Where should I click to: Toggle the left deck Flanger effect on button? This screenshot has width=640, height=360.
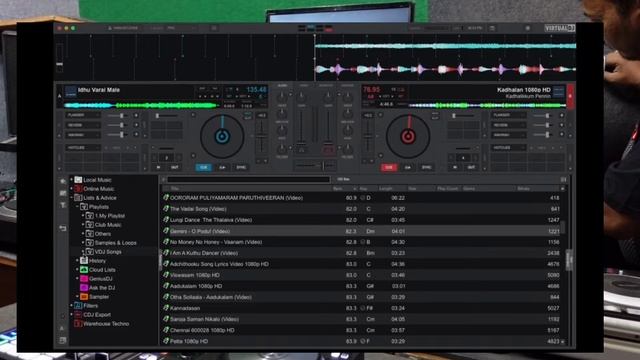coord(136,116)
